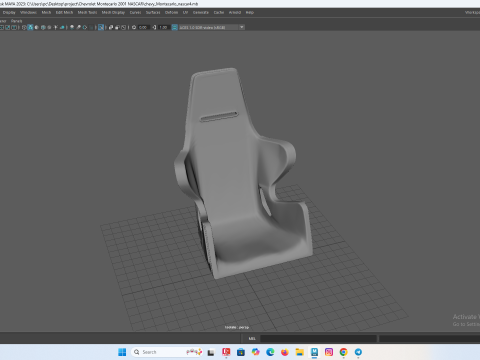Click the taskbar Search box
Viewport: 480px width, 360px height.
[x=168, y=352]
